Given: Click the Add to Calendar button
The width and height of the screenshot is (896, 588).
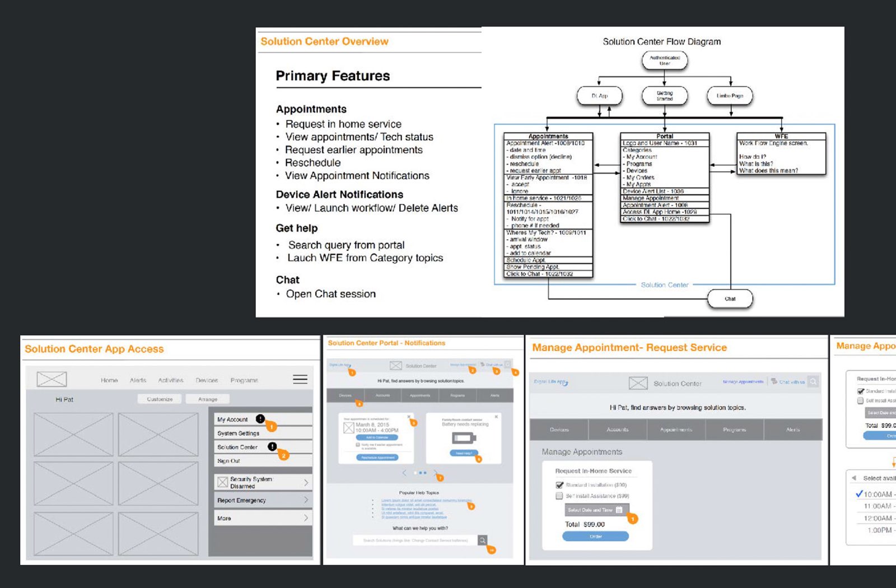Looking at the screenshot, I should pos(377,437).
